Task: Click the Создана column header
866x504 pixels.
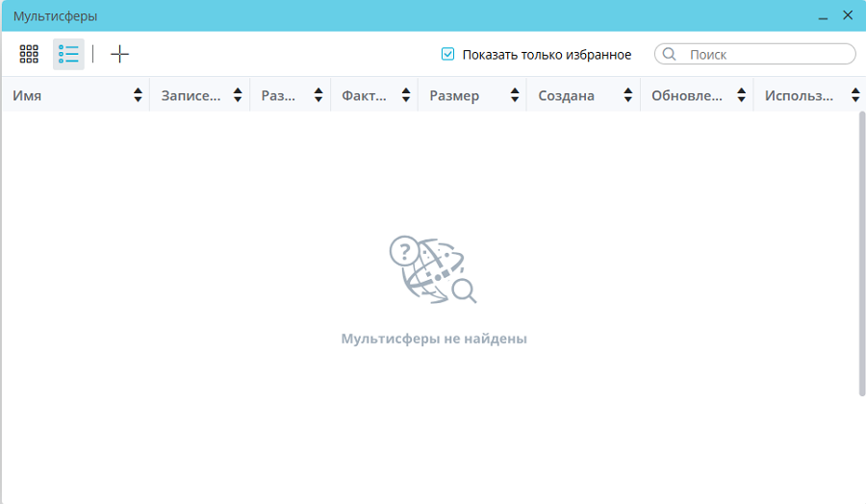Action: click(x=584, y=95)
